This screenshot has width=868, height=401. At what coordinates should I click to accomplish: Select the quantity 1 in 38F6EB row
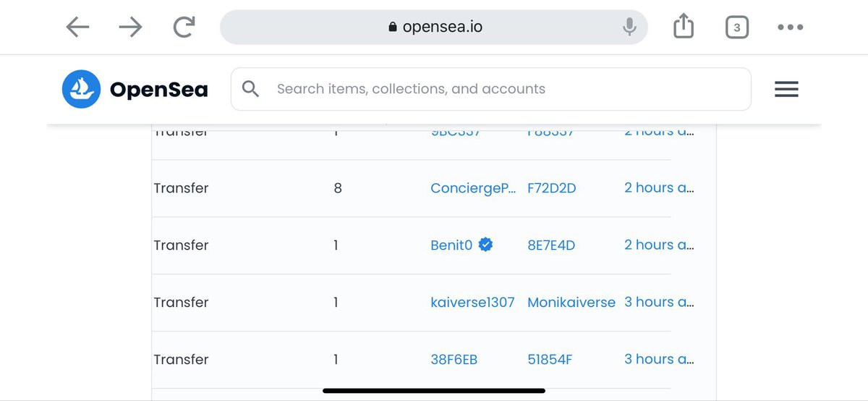(x=336, y=360)
